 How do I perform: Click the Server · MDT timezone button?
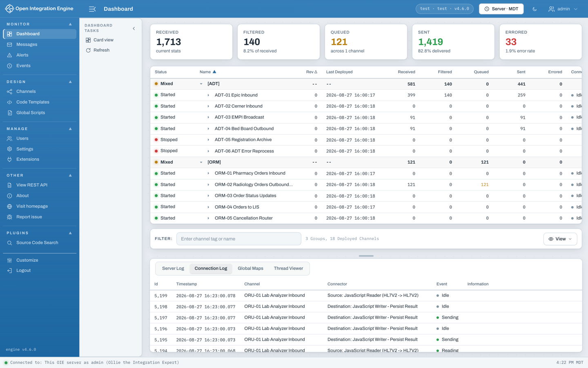click(501, 9)
